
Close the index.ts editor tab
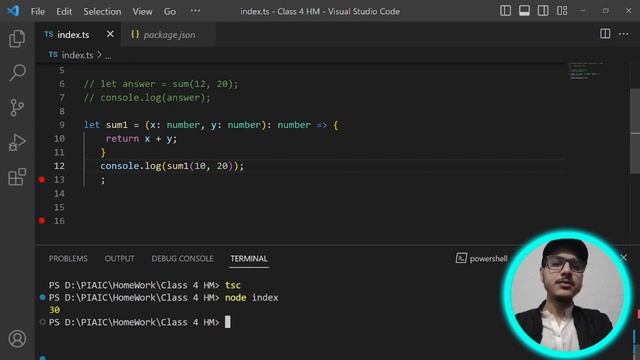110,34
